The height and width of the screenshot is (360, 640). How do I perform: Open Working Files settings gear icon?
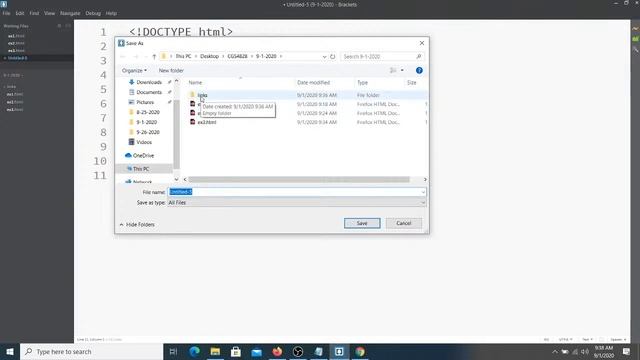click(59, 26)
